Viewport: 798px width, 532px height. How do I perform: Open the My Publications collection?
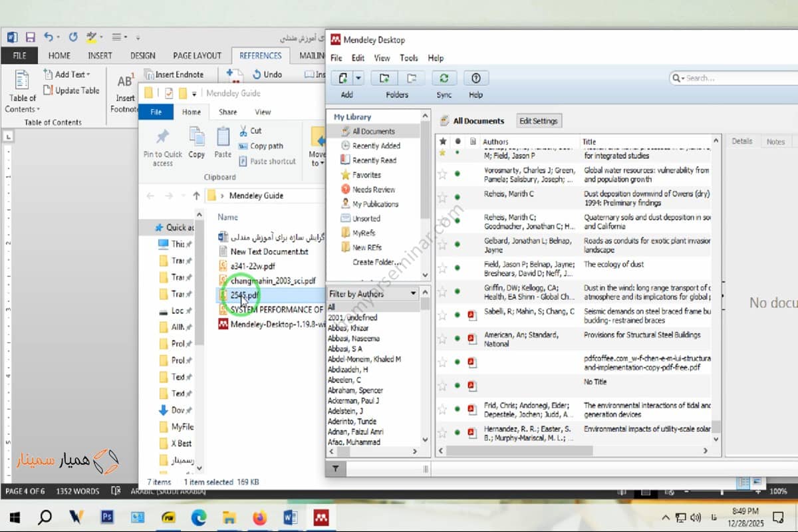coord(375,204)
